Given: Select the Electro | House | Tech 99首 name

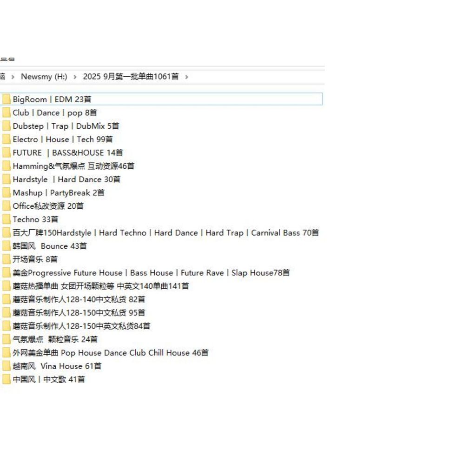Looking at the screenshot, I should 63,139.
